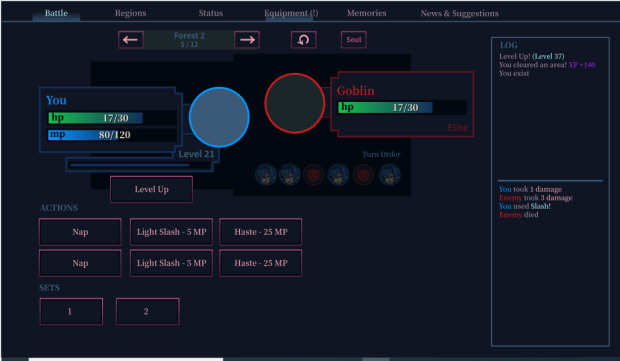Click 'Level Up! (Level 37)' log entry
Image resolution: width=620 pixels, height=361 pixels.
[x=531, y=56]
